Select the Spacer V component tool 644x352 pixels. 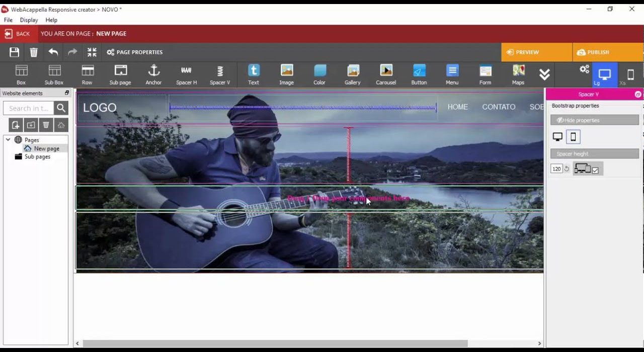(220, 74)
